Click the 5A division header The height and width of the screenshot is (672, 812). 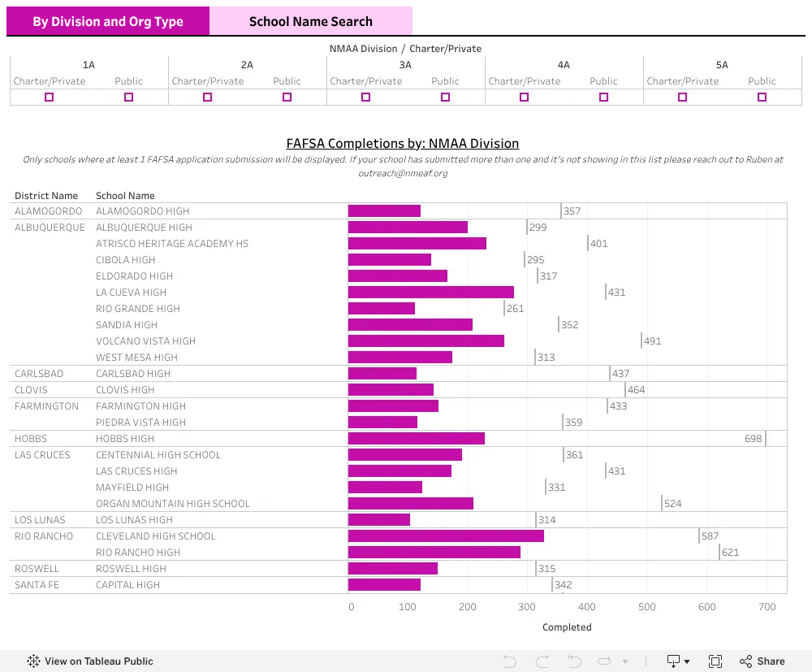click(722, 65)
